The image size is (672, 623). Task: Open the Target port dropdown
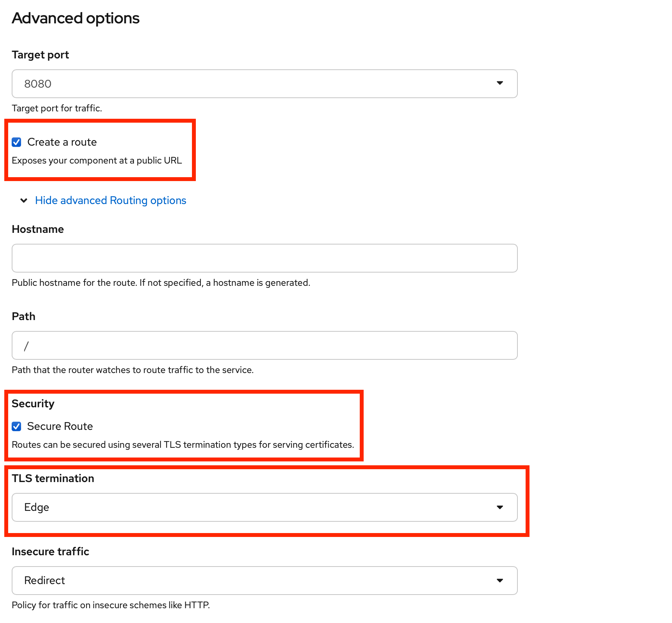(x=264, y=84)
